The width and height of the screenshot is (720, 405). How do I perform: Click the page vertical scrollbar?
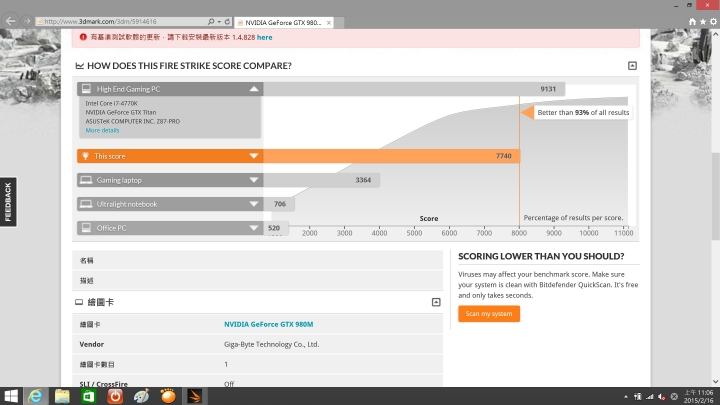[x=715, y=197]
